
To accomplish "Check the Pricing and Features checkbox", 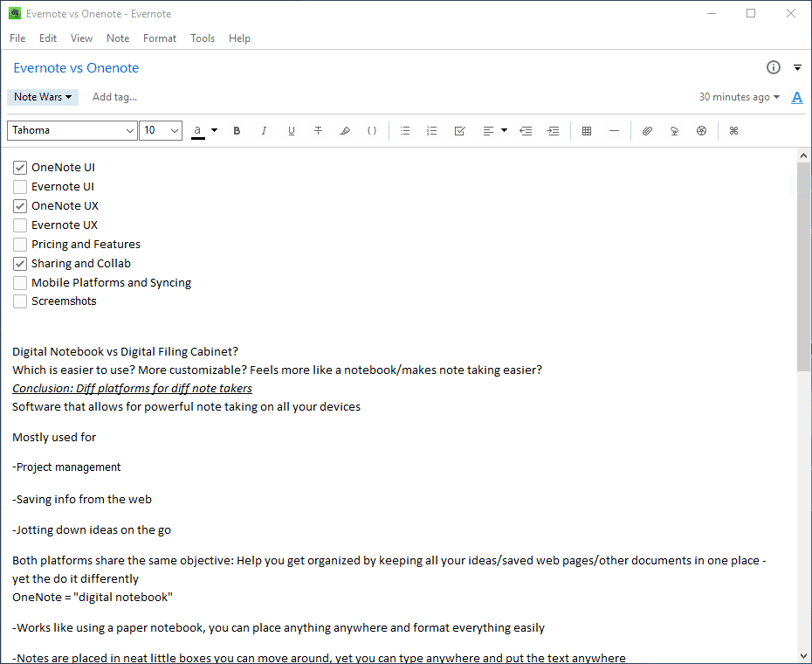I will (x=20, y=245).
